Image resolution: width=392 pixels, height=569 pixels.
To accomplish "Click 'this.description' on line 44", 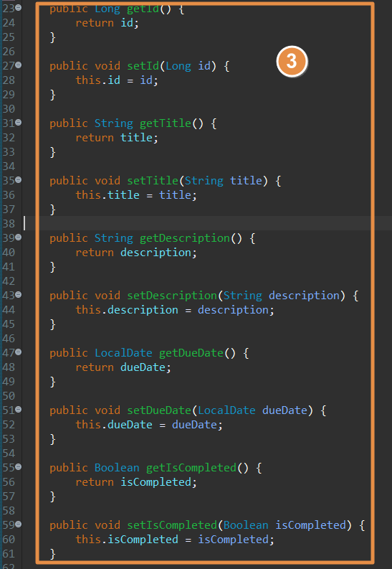I will pyautogui.click(x=127, y=310).
